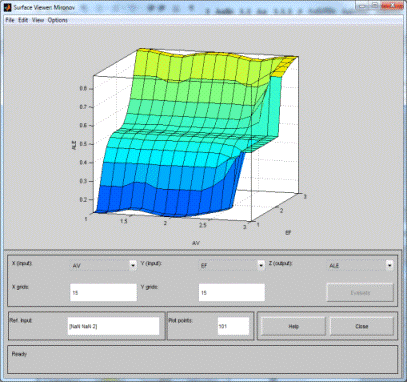Open the View menu
Image resolution: width=407 pixels, height=382 pixels.
pos(38,20)
